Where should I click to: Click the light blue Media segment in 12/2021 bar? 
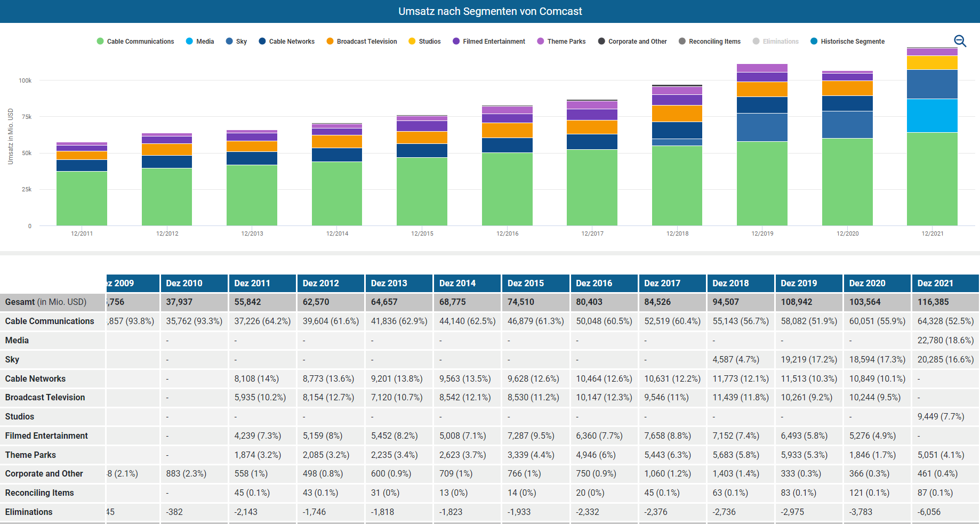coord(932,115)
